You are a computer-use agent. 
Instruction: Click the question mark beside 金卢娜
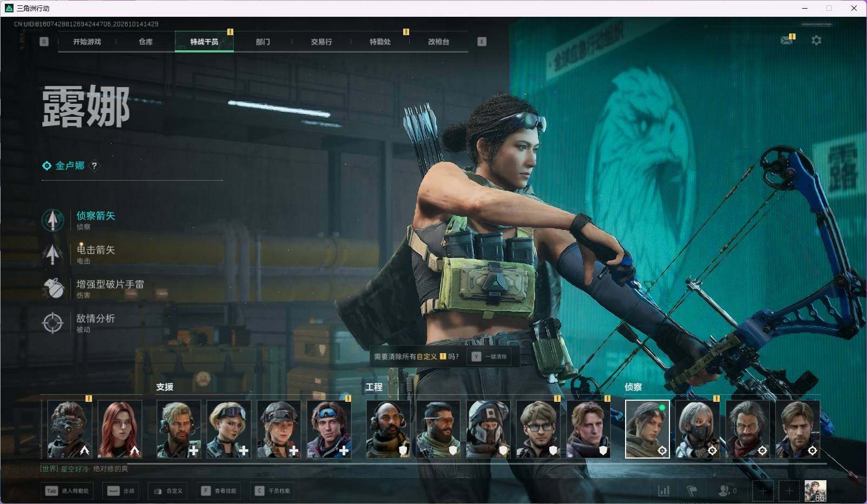click(x=94, y=166)
